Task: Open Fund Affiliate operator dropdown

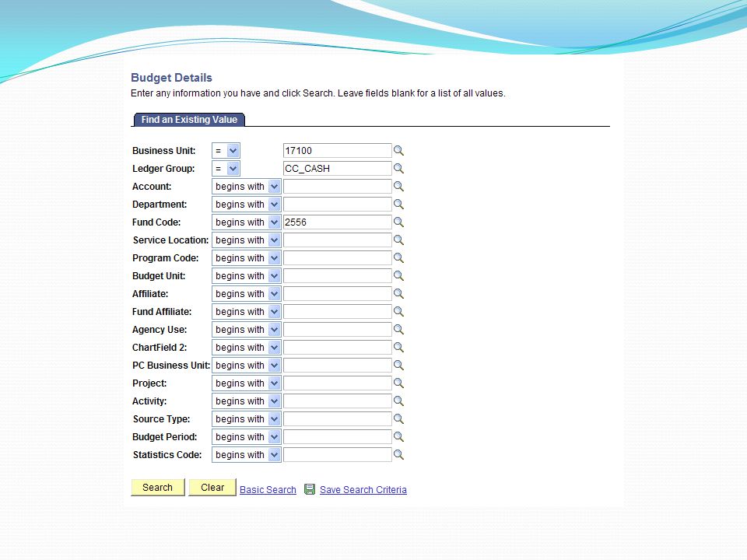Action: pos(247,311)
